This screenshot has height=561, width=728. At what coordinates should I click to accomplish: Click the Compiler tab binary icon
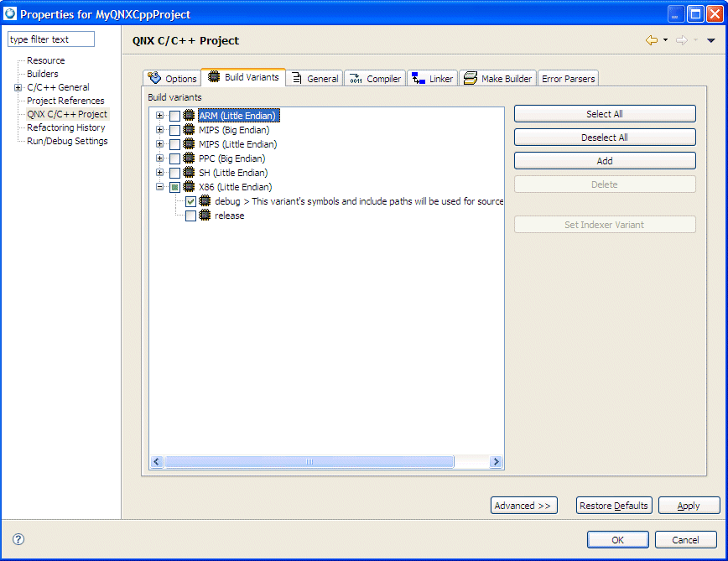pyautogui.click(x=355, y=78)
